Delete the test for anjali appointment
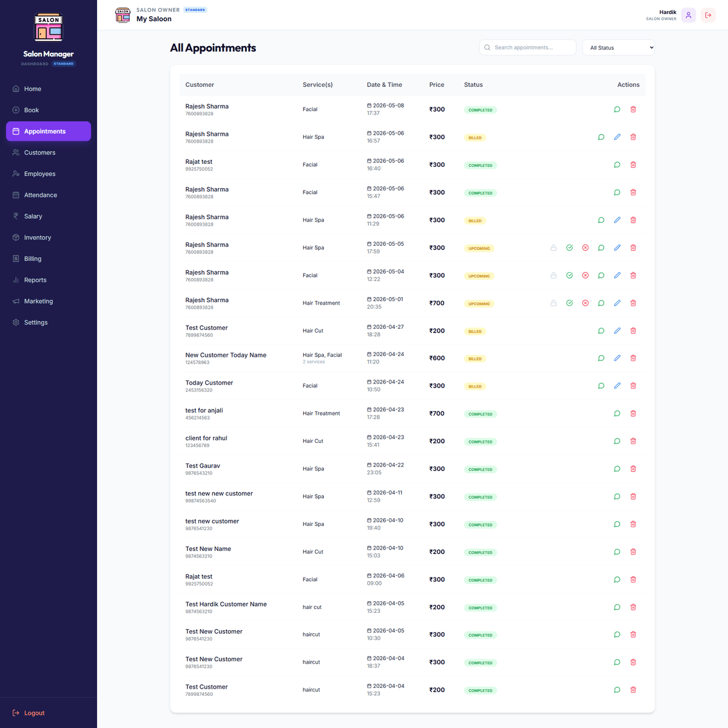 [633, 414]
